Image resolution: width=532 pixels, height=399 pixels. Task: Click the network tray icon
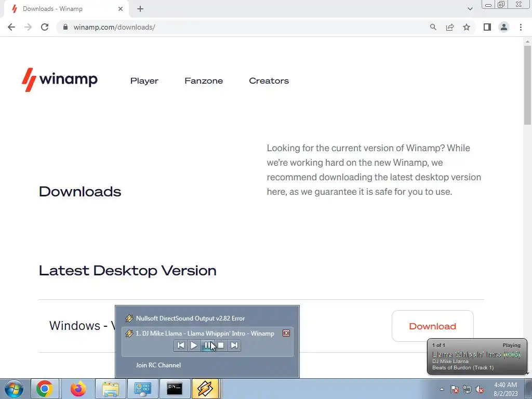point(467,389)
